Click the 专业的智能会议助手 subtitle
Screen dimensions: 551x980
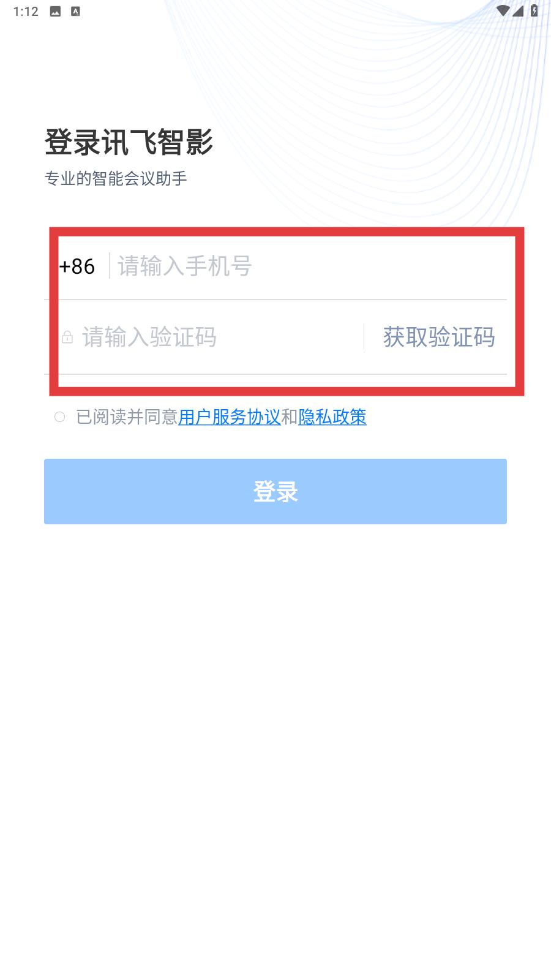pyautogui.click(x=116, y=178)
